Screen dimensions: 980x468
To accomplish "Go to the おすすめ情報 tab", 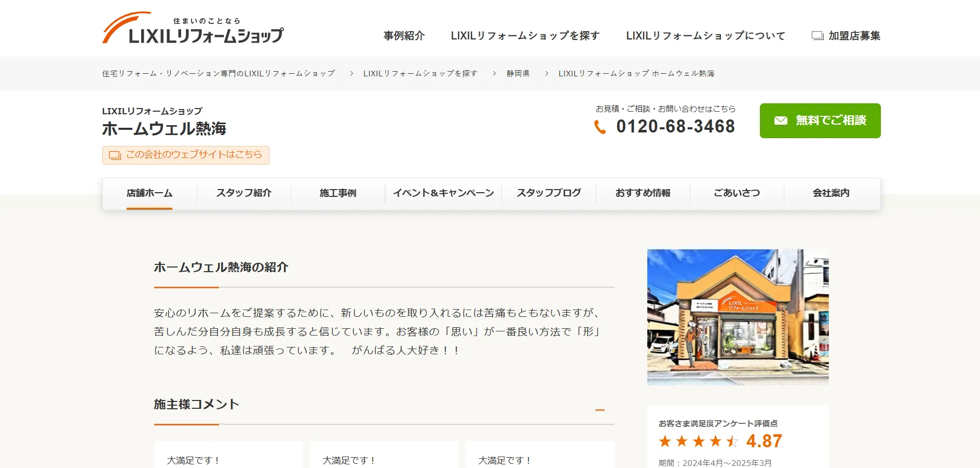I will pos(643,193).
